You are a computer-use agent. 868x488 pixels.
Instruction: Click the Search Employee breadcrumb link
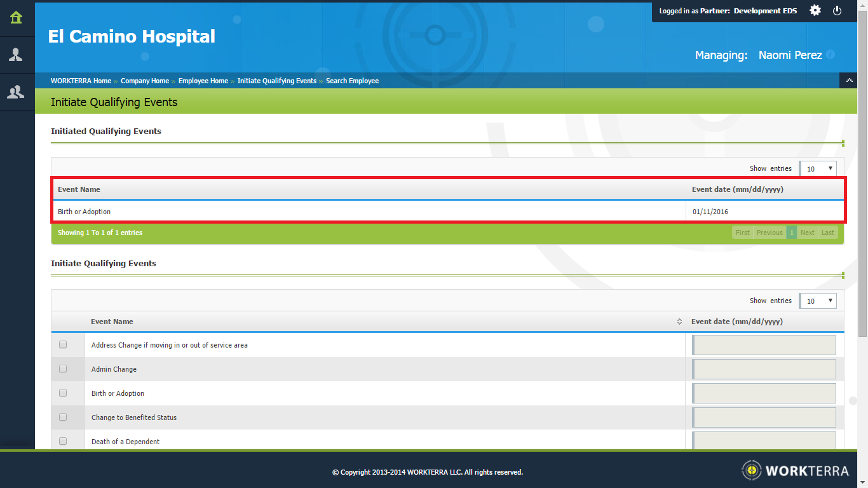352,81
